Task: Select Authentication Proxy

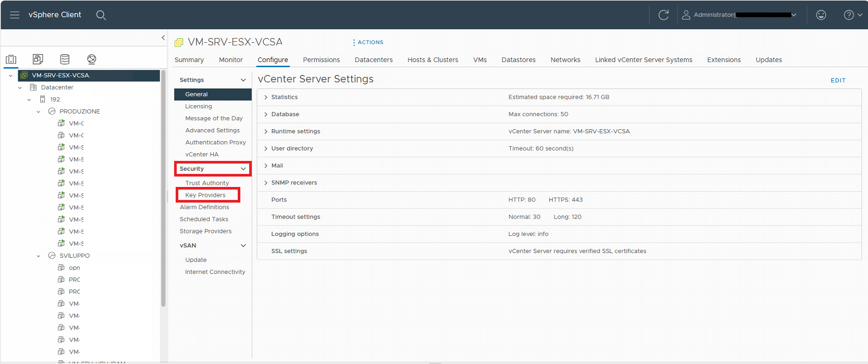Action: coord(215,142)
